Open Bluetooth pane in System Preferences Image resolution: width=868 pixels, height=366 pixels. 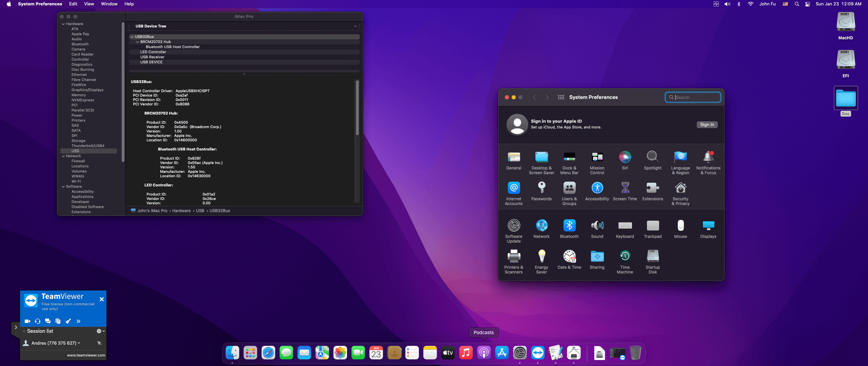569,229
